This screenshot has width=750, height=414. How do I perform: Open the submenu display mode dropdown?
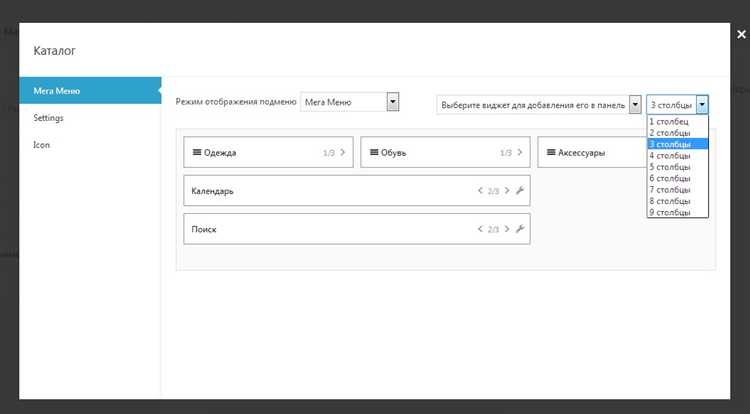tap(392, 102)
